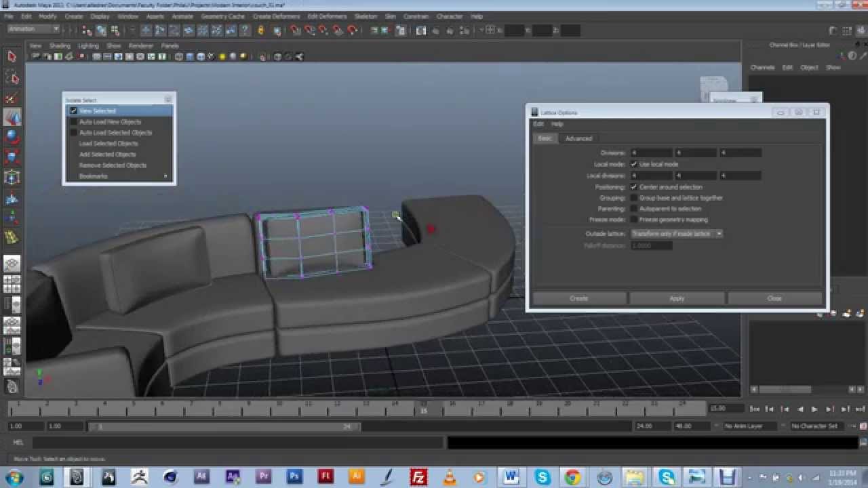Click select by object type icon
Image resolution: width=868 pixels, height=488 pixels.
[x=101, y=30]
